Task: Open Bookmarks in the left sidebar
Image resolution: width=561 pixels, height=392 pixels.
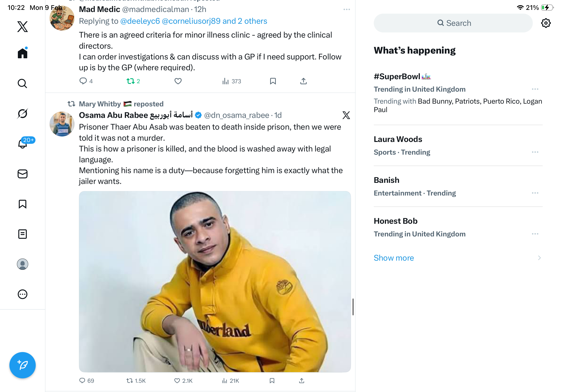Action: tap(23, 204)
